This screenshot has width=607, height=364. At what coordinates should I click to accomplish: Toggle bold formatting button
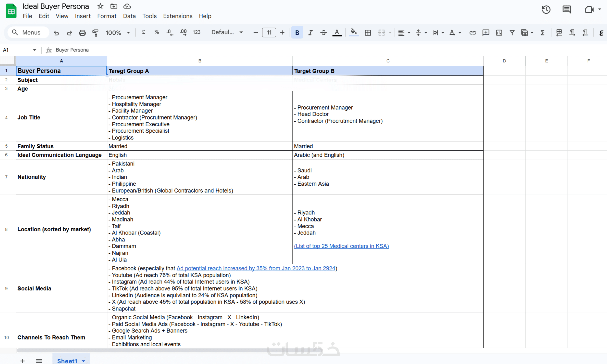pos(297,33)
